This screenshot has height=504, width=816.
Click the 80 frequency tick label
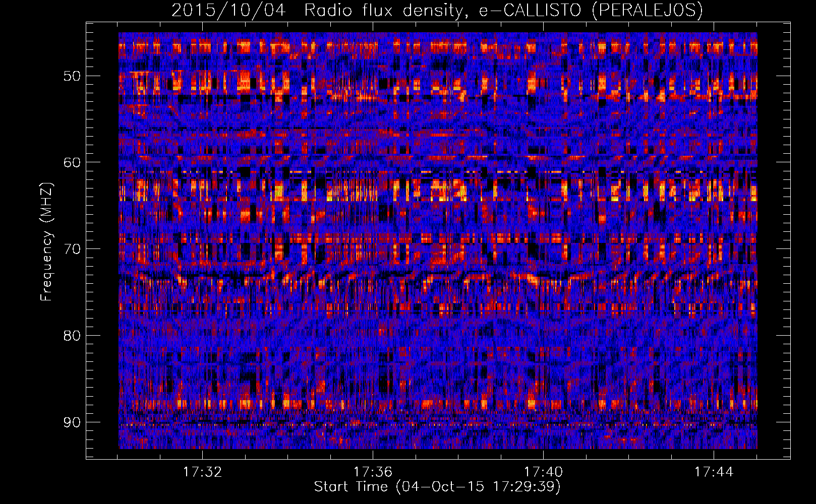[72, 336]
